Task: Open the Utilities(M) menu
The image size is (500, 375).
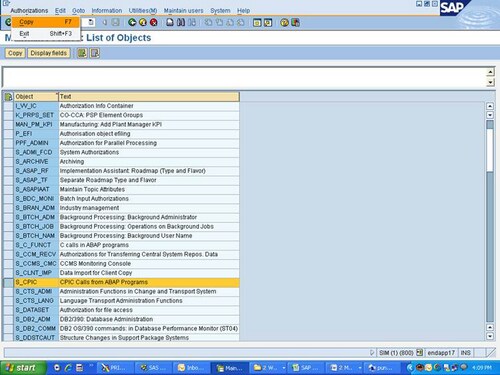Action: [143, 11]
